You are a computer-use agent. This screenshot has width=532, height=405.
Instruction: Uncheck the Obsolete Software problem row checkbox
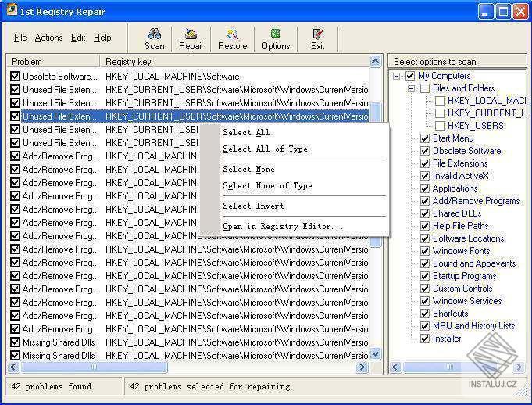[x=15, y=77]
